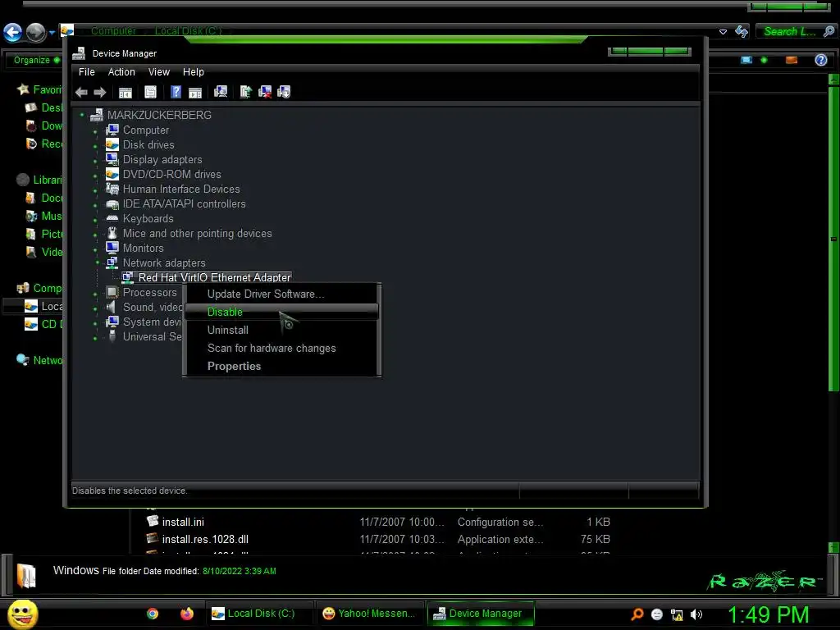840x630 pixels.
Task: Select Display adapters tree item label
Action: click(162, 160)
